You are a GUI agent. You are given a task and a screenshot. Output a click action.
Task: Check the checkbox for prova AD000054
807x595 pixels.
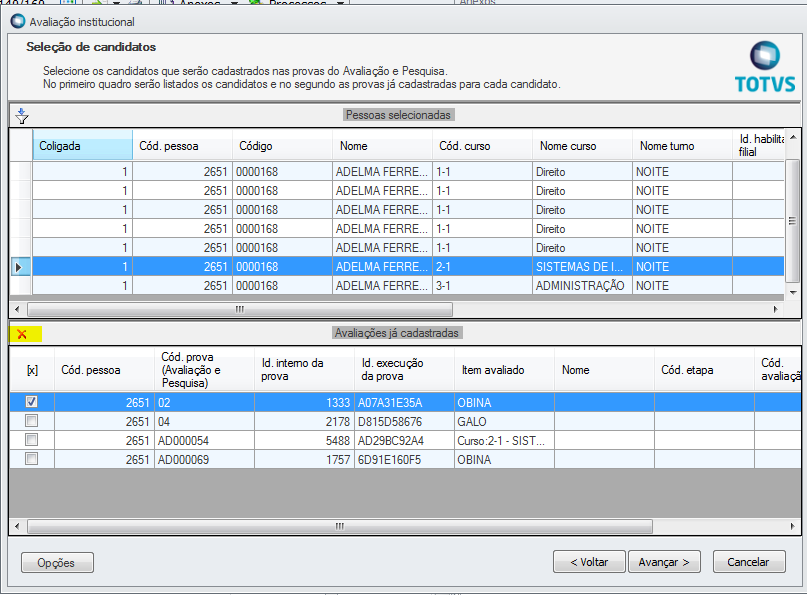point(31,440)
